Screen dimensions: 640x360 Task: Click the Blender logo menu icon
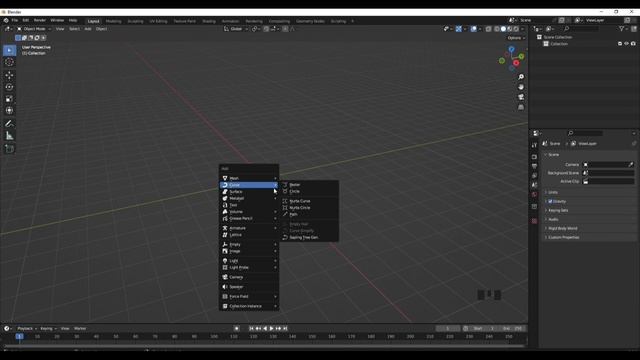pos(6,20)
